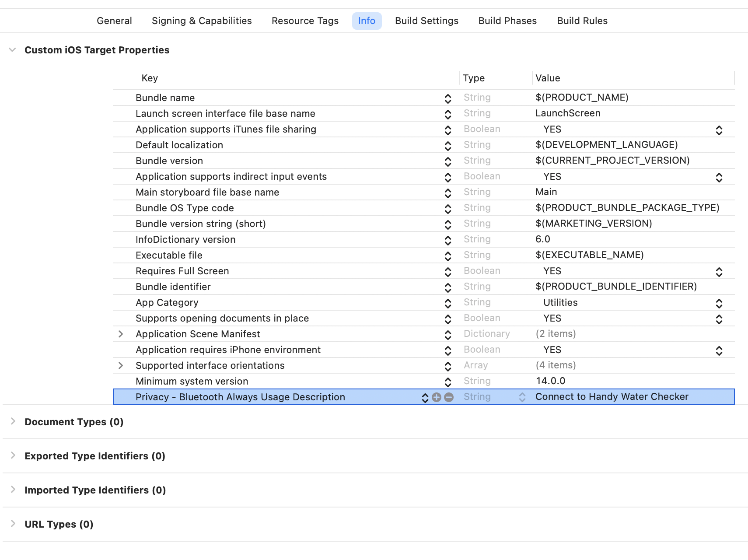Click the 14.0.0 minimum version value
This screenshot has height=560, width=748.
(550, 381)
